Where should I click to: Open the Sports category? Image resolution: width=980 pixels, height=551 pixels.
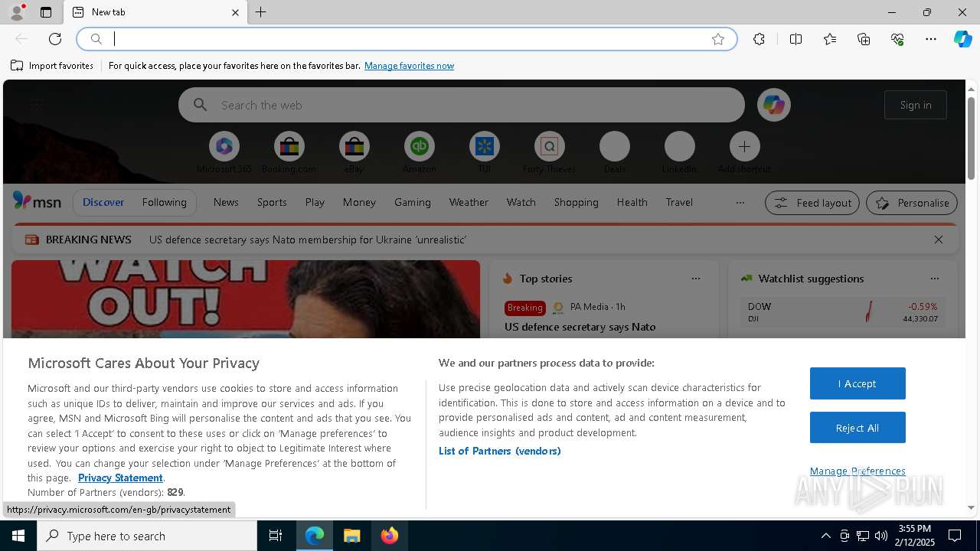click(272, 202)
